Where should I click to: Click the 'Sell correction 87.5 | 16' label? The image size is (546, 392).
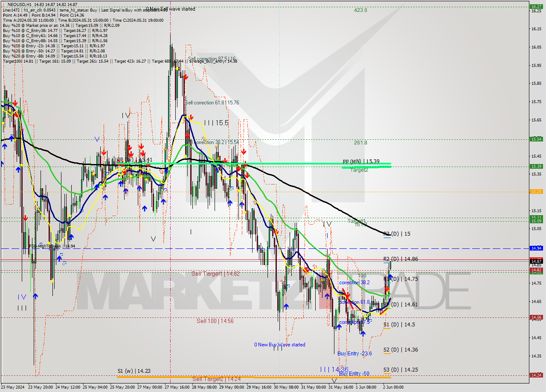click(212, 59)
